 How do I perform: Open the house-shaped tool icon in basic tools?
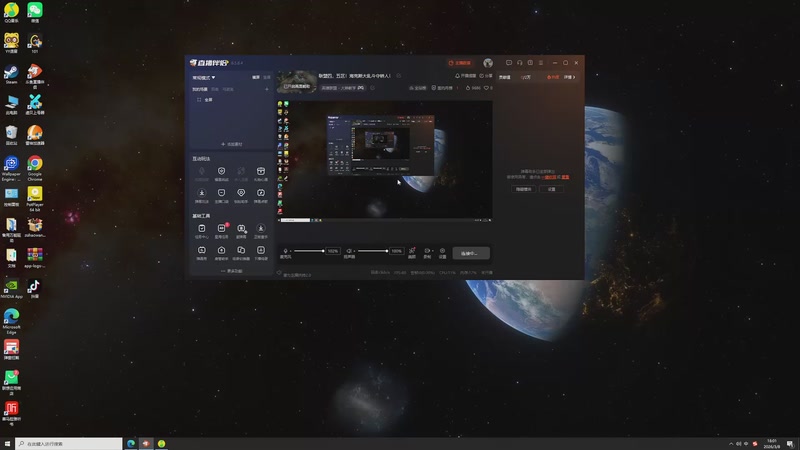point(221,251)
